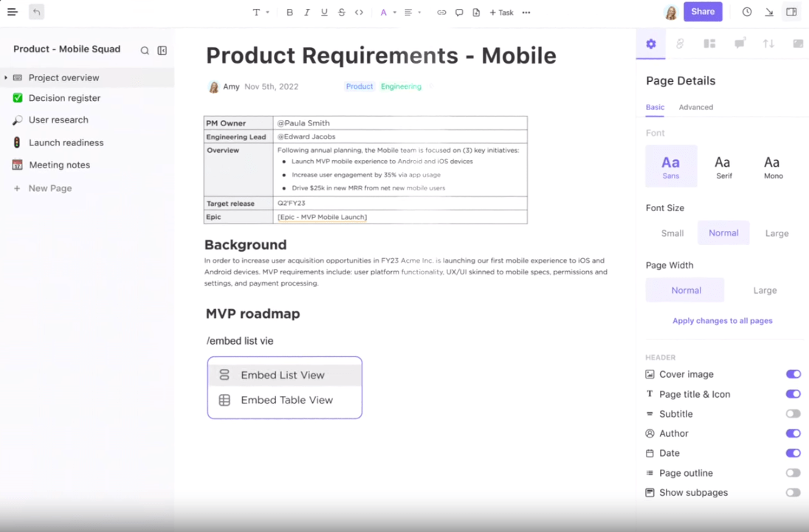Open the text style T dropdown

point(261,13)
